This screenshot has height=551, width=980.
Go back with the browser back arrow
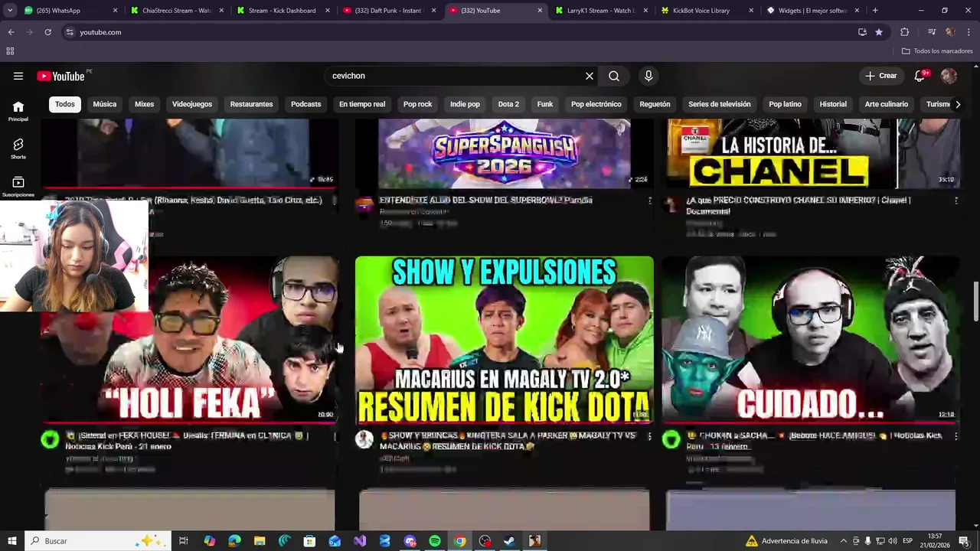click(11, 32)
